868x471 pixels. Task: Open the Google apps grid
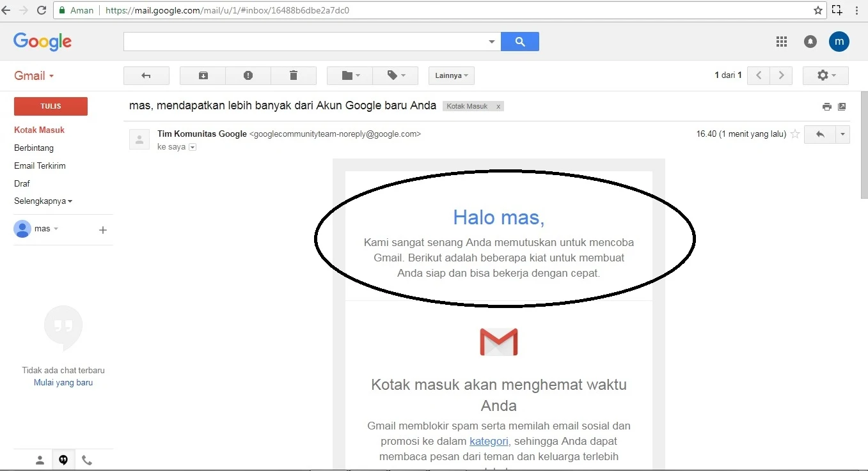pos(781,42)
